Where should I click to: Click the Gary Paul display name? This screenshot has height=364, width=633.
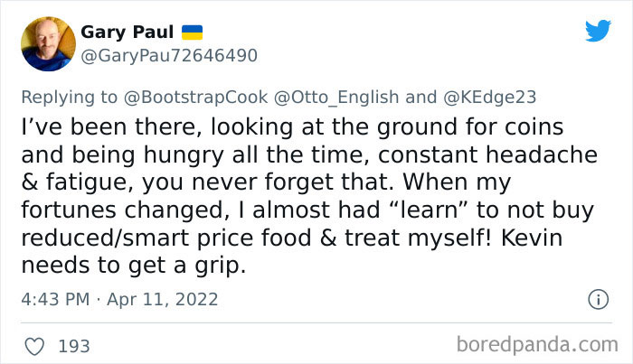pos(127,33)
